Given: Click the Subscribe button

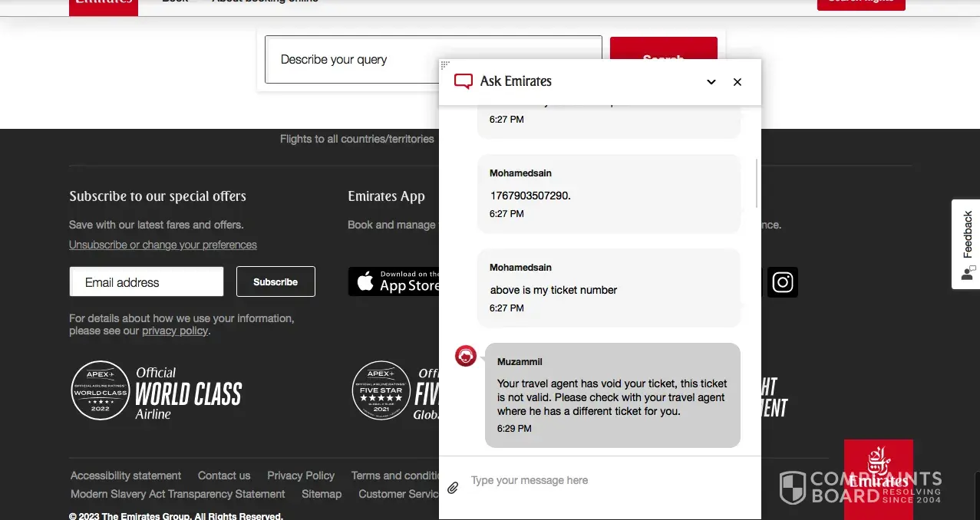Looking at the screenshot, I should tap(276, 281).
